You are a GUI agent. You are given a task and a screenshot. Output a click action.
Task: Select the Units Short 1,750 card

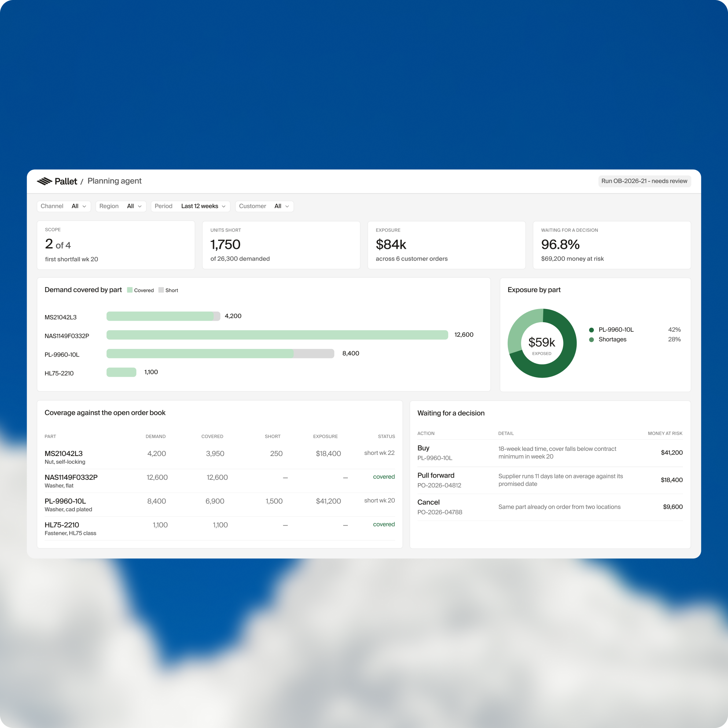[281, 245]
